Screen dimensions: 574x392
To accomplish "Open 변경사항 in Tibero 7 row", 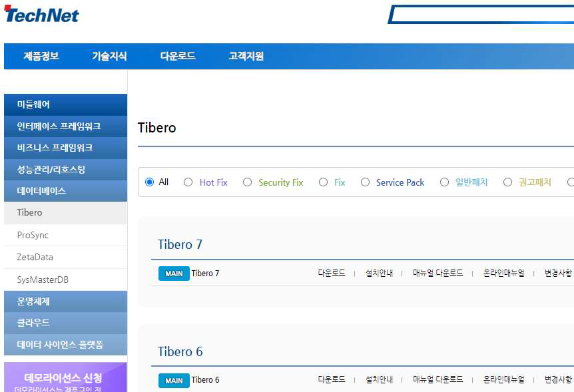I will point(559,273).
